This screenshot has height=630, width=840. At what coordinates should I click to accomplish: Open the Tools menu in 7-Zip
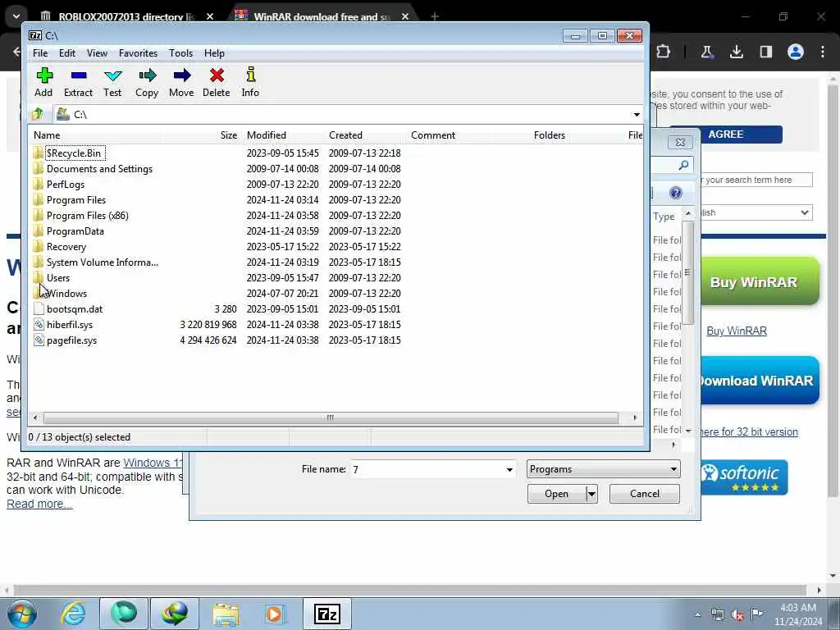point(180,53)
